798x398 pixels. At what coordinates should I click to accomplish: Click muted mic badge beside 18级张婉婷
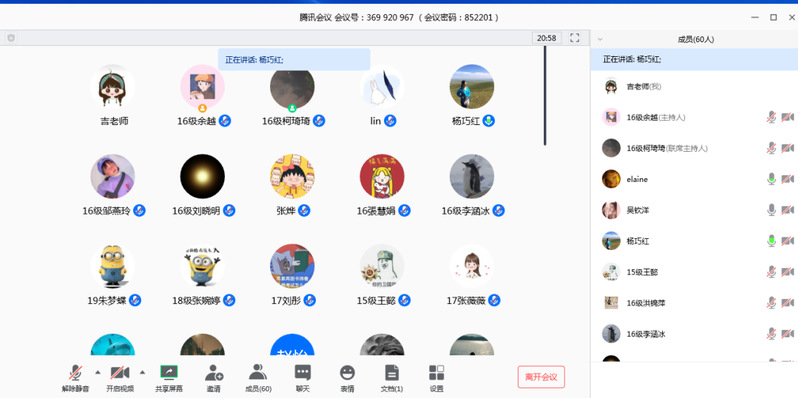pyautogui.click(x=229, y=300)
